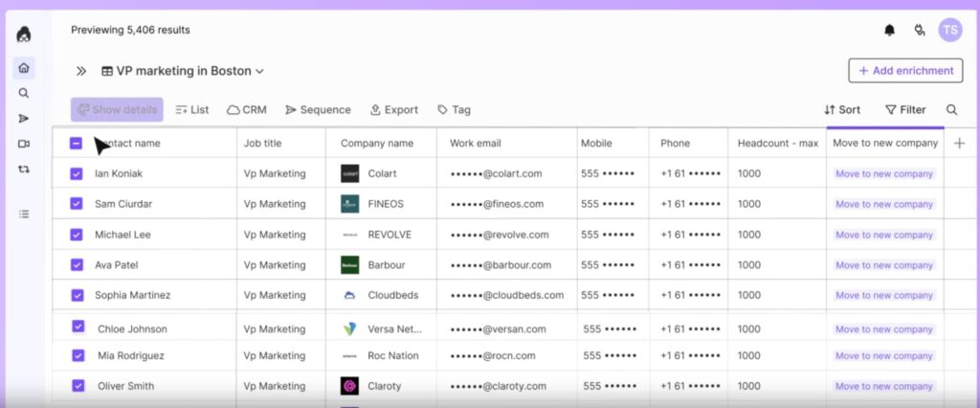The height and width of the screenshot is (408, 980).
Task: Open the Filter button
Action: pos(905,110)
